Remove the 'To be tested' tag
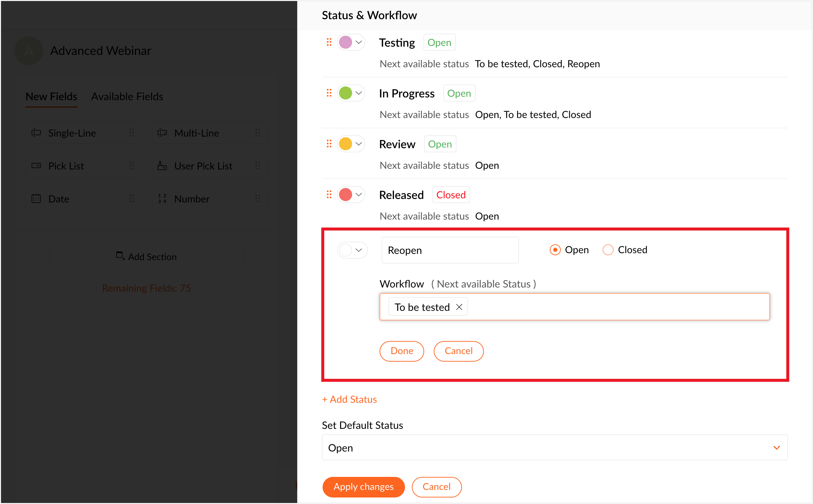The image size is (813, 504). pos(459,307)
